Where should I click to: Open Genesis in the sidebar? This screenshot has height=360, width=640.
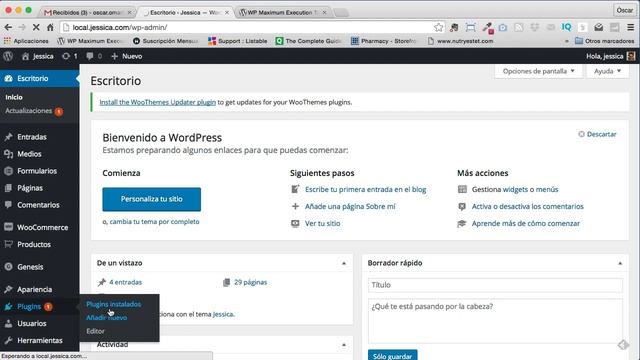[x=40, y=267]
